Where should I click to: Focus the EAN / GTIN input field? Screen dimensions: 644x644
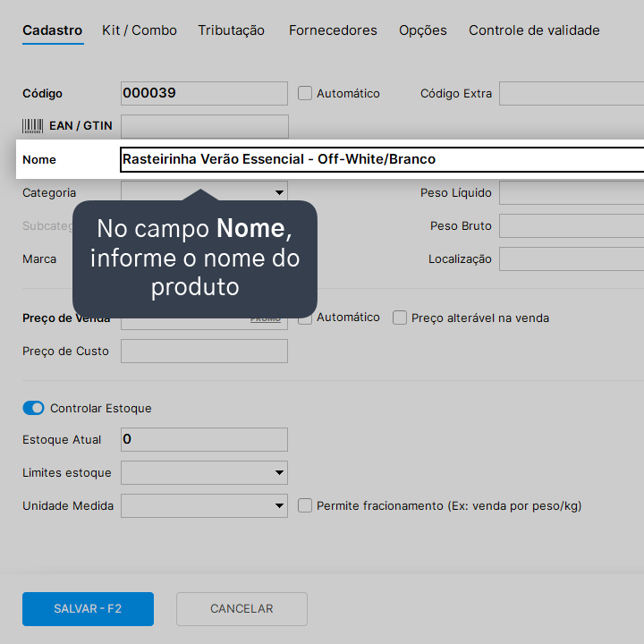pyautogui.click(x=205, y=126)
